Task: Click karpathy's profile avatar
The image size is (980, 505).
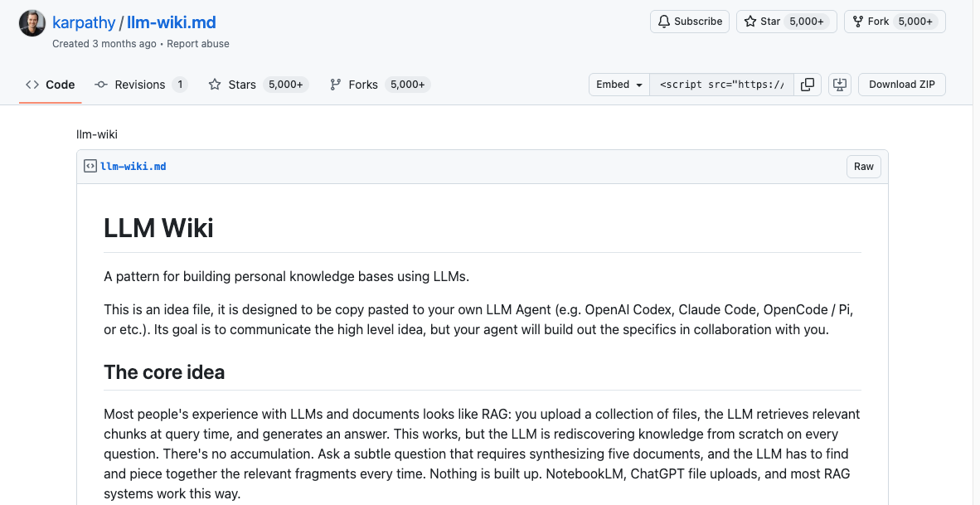Action: pos(32,23)
